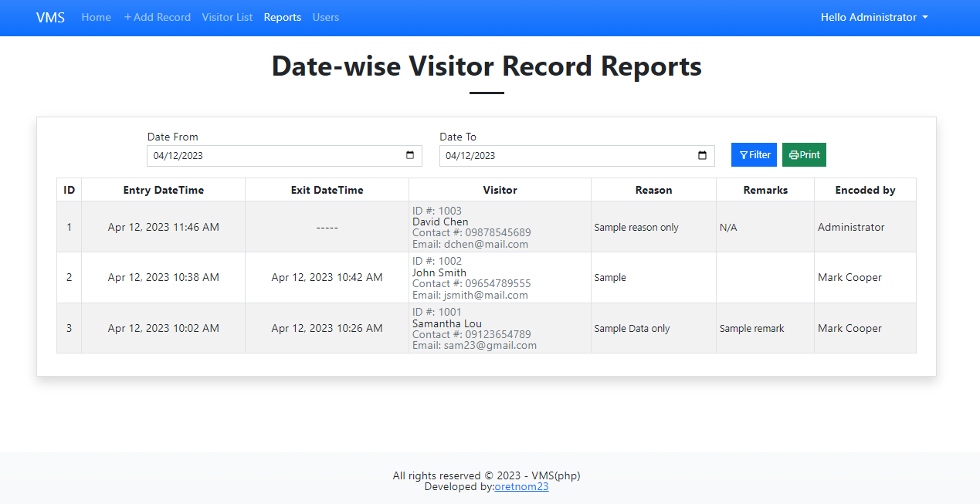
Task: Select the Filter funnel icon
Action: (742, 154)
